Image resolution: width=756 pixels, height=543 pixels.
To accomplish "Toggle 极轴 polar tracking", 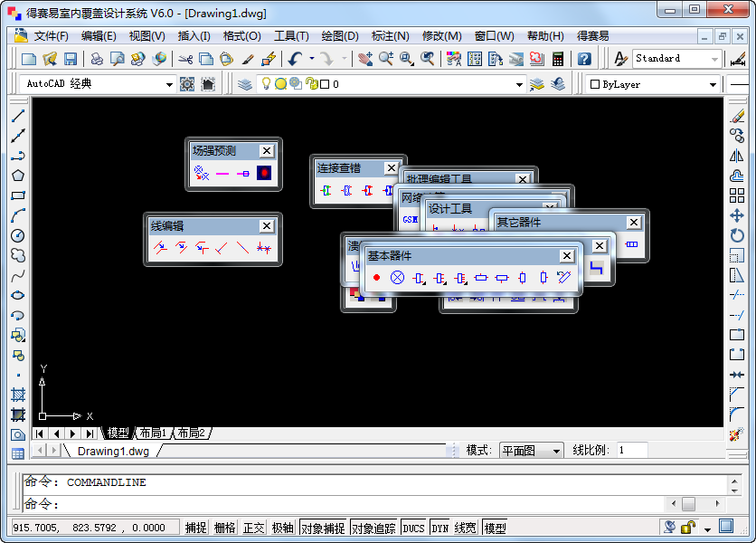I will [x=282, y=528].
